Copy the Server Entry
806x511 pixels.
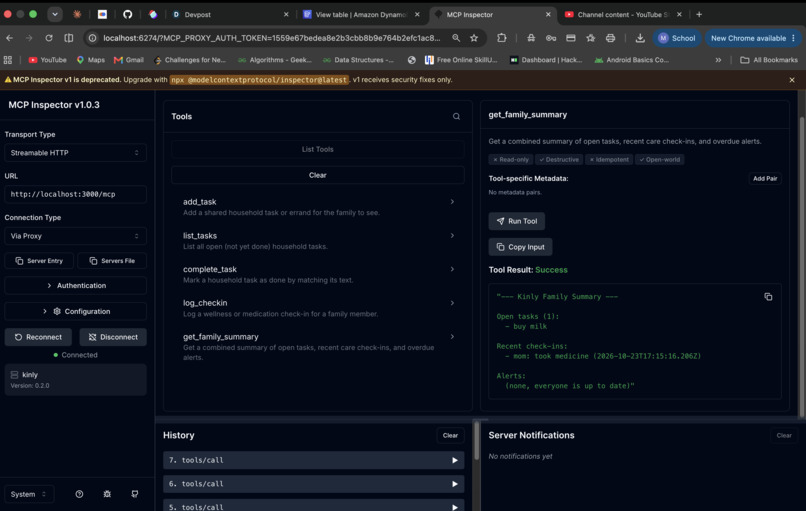39,261
